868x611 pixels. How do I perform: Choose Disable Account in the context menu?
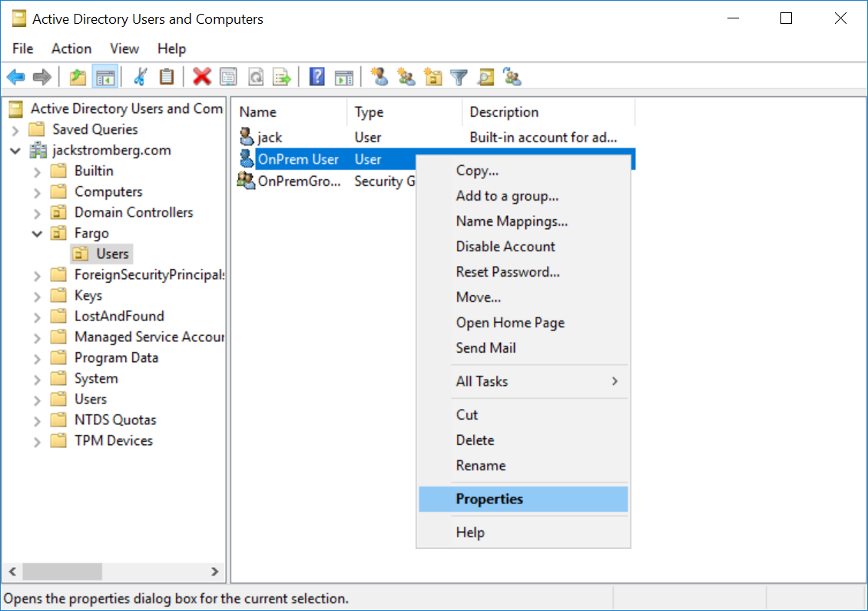click(523, 247)
